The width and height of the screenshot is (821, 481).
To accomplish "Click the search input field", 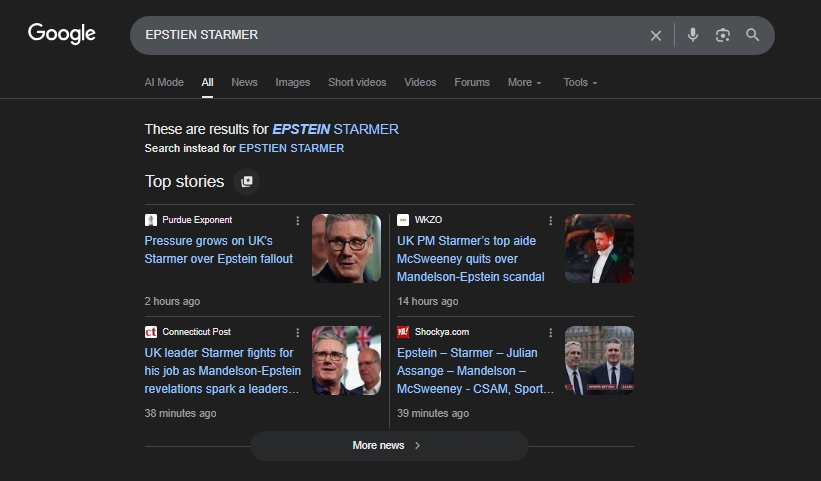I will coord(390,35).
